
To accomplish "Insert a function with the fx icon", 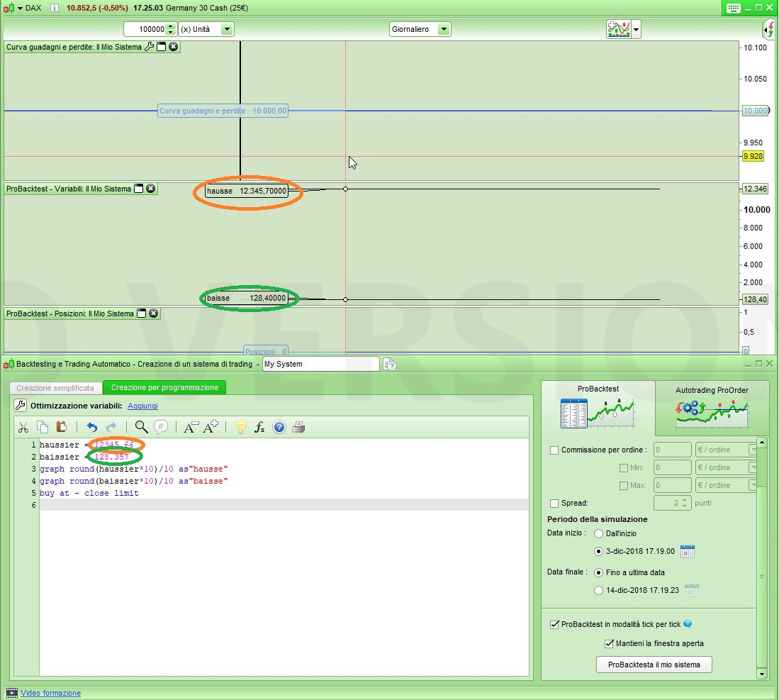I will [259, 427].
